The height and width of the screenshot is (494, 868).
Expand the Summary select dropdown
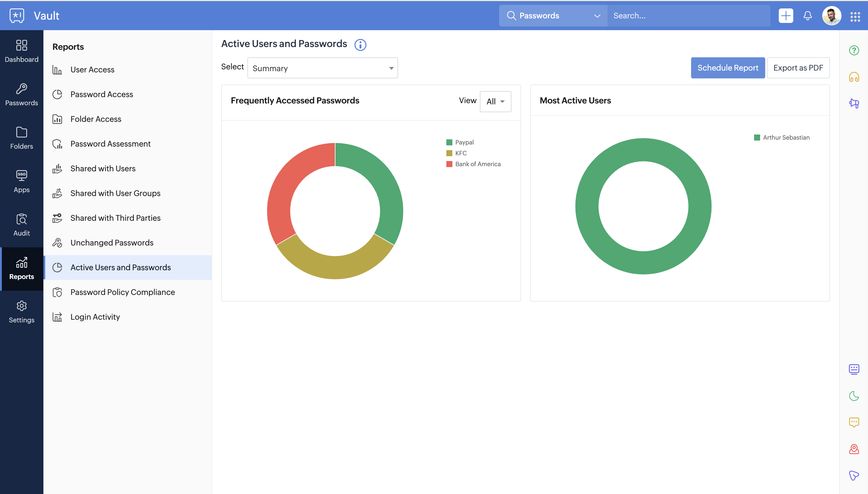(x=322, y=68)
